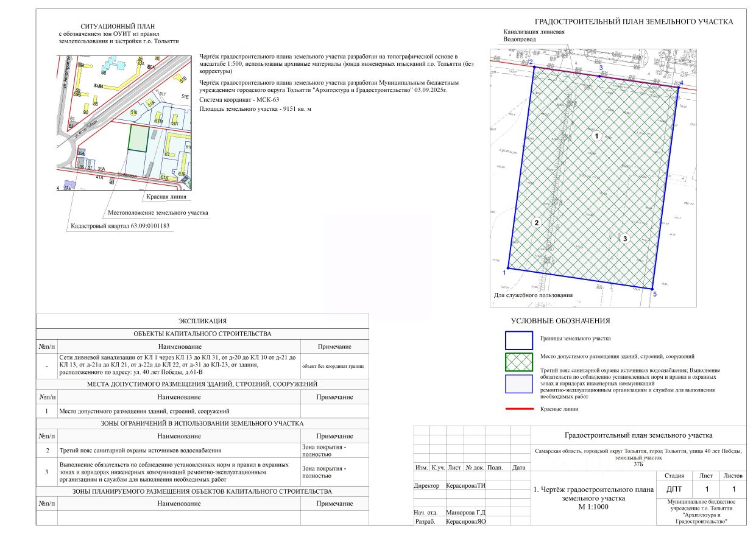Click 'Кадастровый квартал 63:09:0101183' callout

(x=120, y=226)
